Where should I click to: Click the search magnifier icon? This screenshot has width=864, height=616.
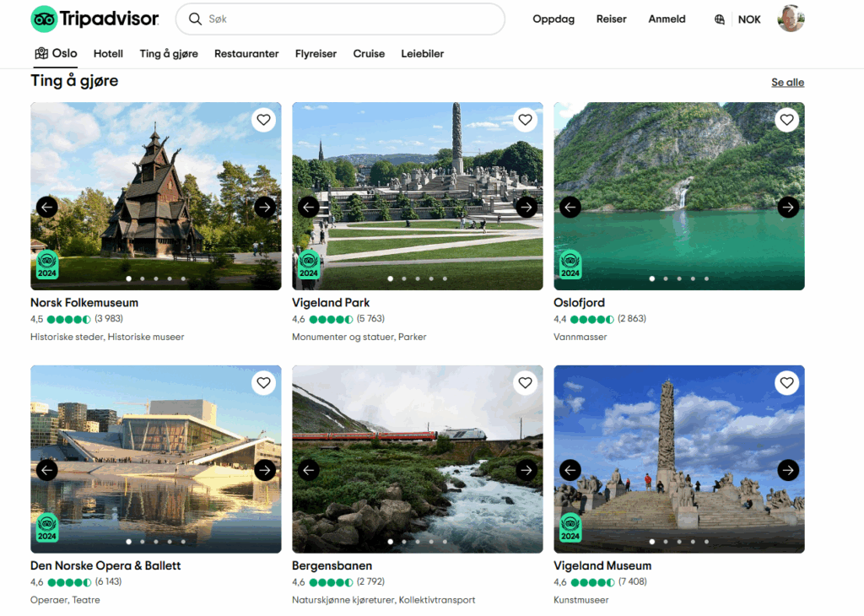(195, 19)
